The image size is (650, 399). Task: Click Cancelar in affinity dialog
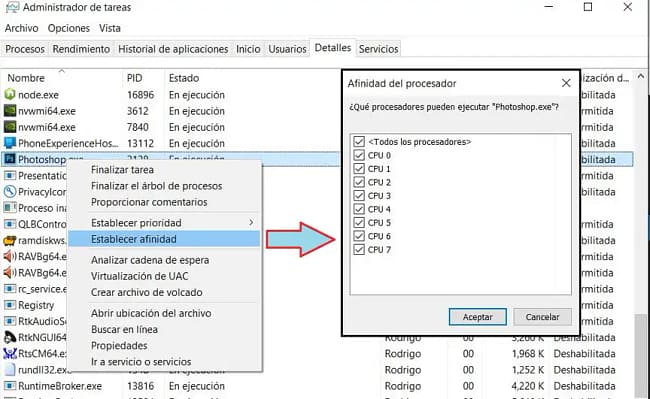click(542, 317)
